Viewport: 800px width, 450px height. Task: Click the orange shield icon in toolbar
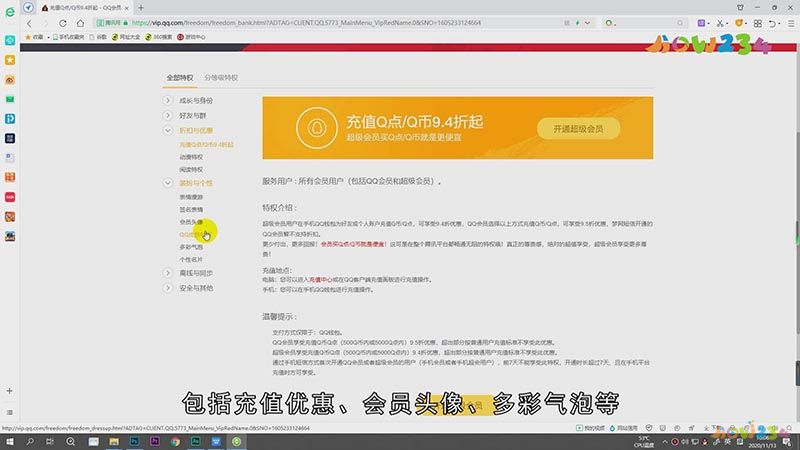pyautogui.click(x=739, y=23)
